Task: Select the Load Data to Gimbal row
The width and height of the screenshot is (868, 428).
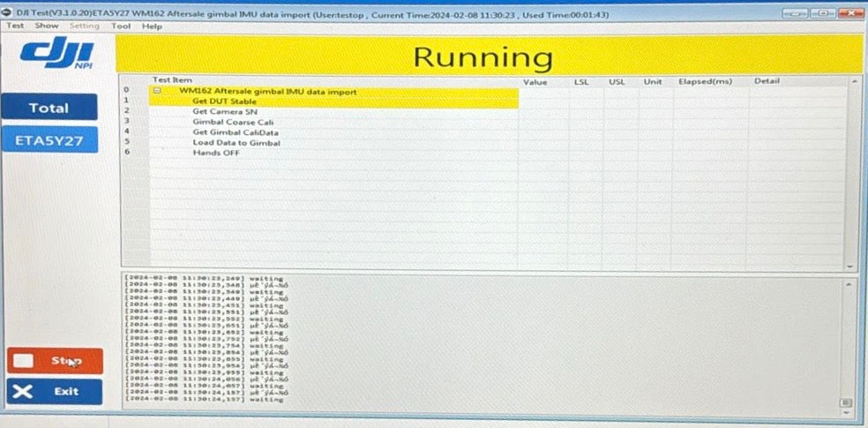Action: pos(236,143)
